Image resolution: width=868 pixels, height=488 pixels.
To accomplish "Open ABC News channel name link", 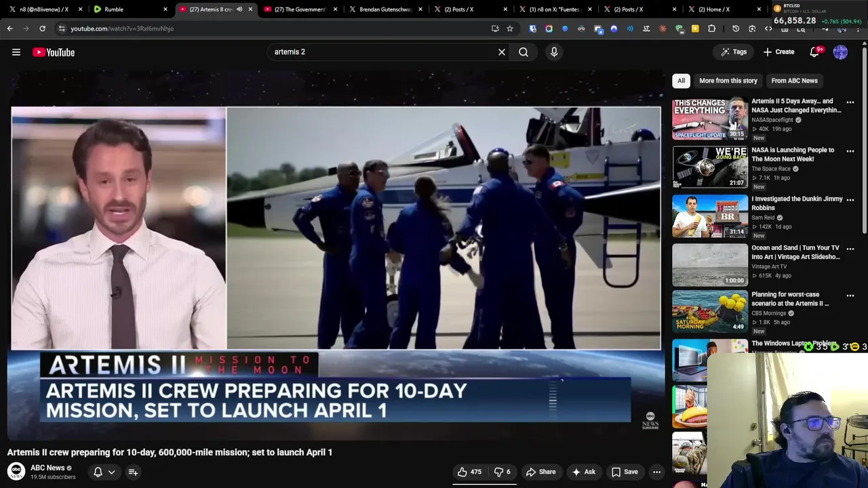I will pyautogui.click(x=47, y=468).
